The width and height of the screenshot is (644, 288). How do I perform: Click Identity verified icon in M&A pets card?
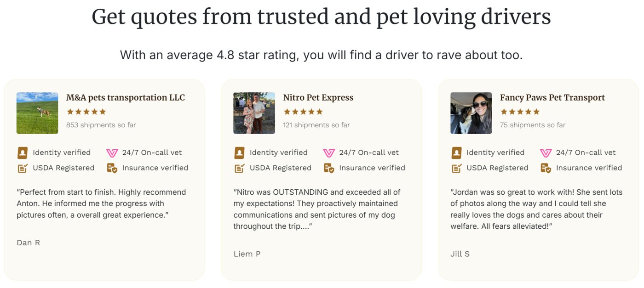(x=23, y=153)
